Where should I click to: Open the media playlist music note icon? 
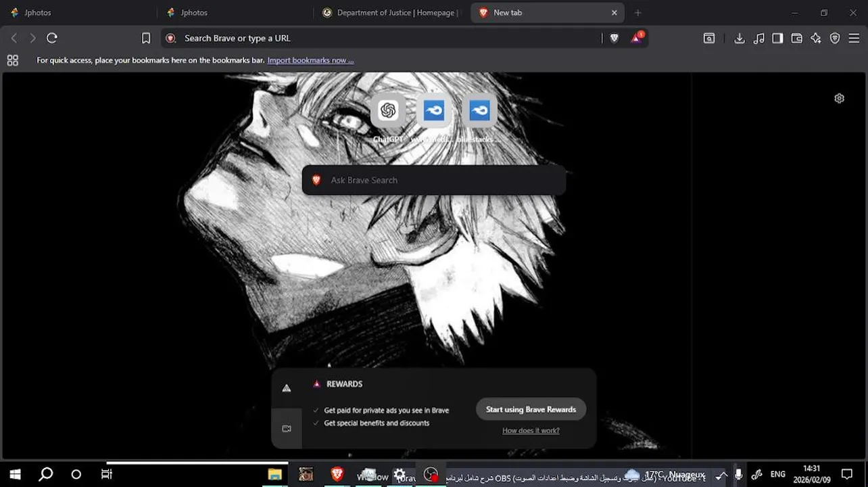click(x=759, y=39)
